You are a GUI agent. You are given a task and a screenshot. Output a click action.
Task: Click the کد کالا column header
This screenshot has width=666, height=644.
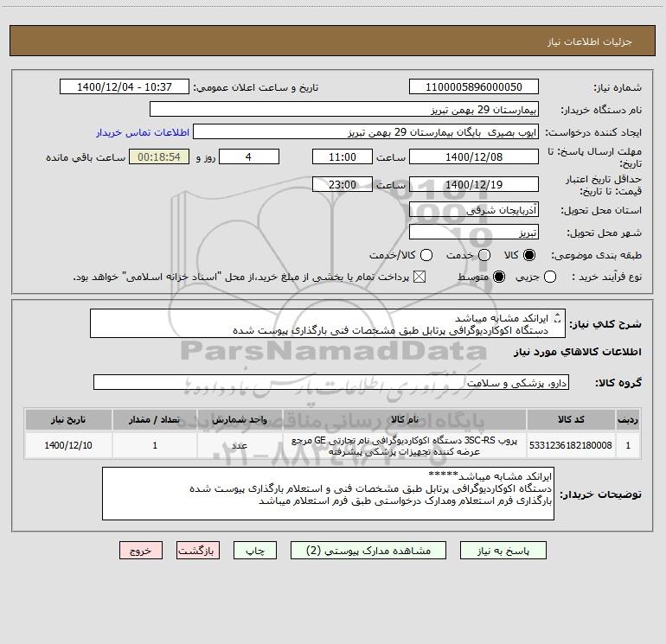tap(571, 420)
